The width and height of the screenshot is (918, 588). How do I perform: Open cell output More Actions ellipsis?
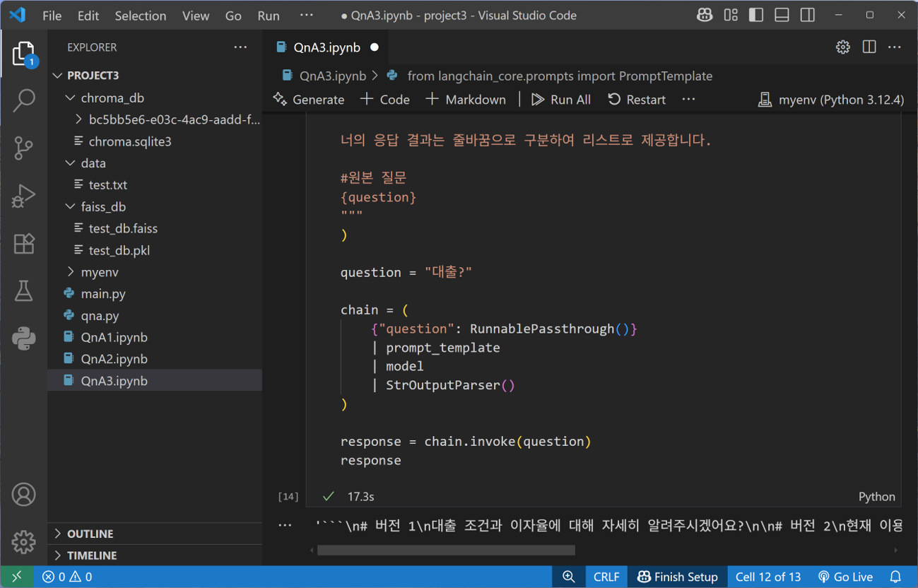pyautogui.click(x=285, y=525)
